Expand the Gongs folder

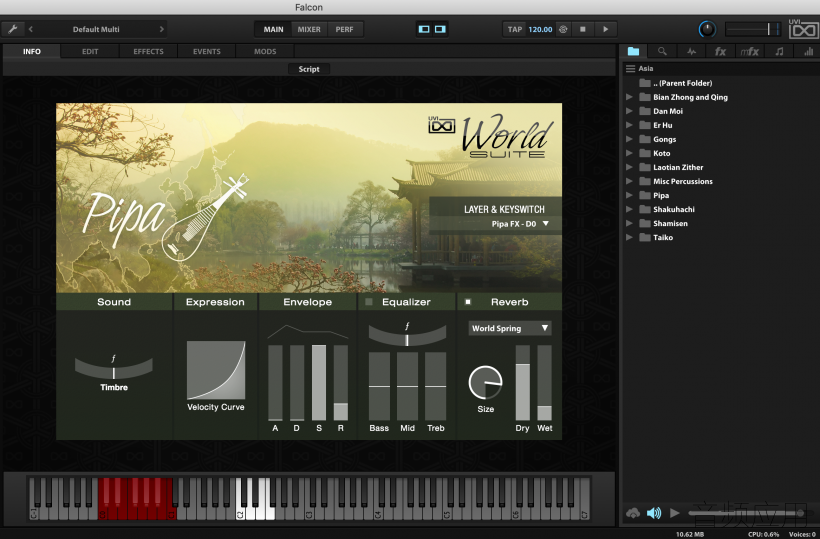(x=629, y=139)
